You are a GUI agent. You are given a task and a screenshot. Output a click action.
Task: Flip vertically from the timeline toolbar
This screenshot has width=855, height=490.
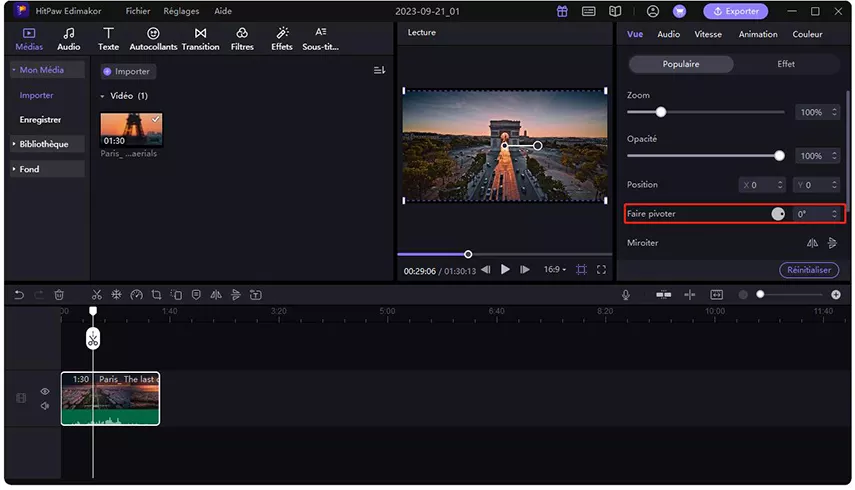[236, 295]
